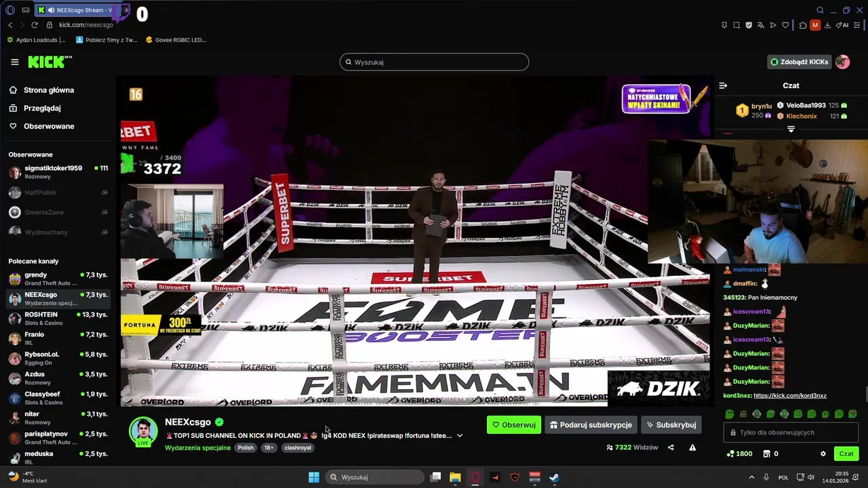Open Windows Start menu

(314, 477)
